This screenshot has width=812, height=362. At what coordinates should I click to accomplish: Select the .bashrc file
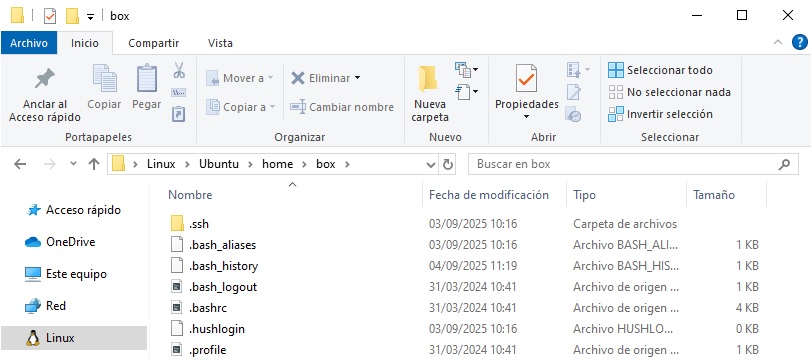click(198, 308)
